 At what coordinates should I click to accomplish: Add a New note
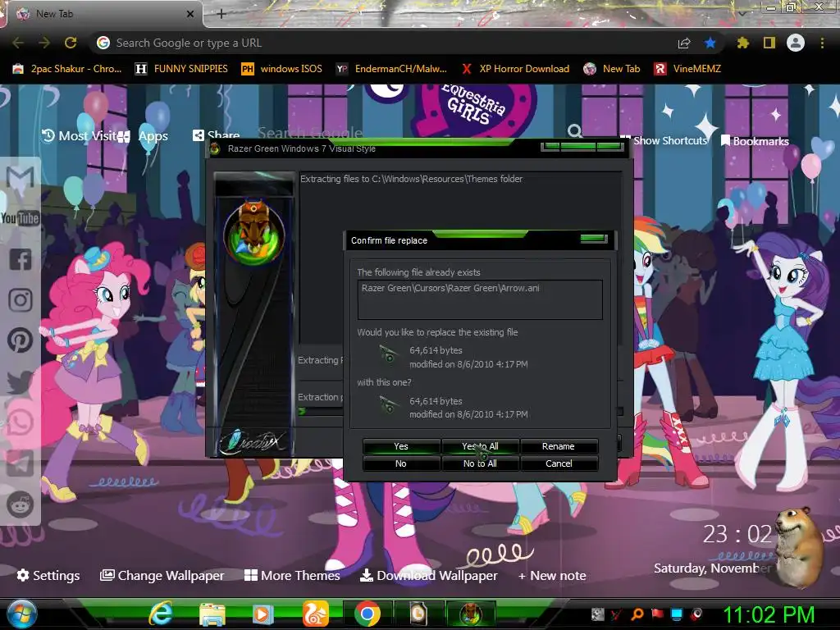pos(552,575)
